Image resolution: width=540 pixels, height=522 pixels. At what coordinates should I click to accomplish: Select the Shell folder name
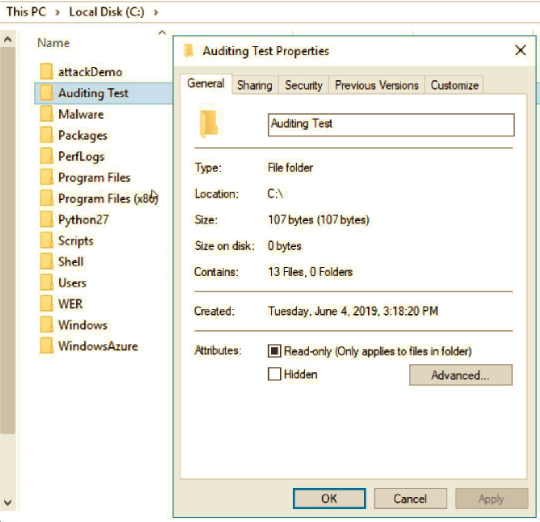tap(71, 262)
